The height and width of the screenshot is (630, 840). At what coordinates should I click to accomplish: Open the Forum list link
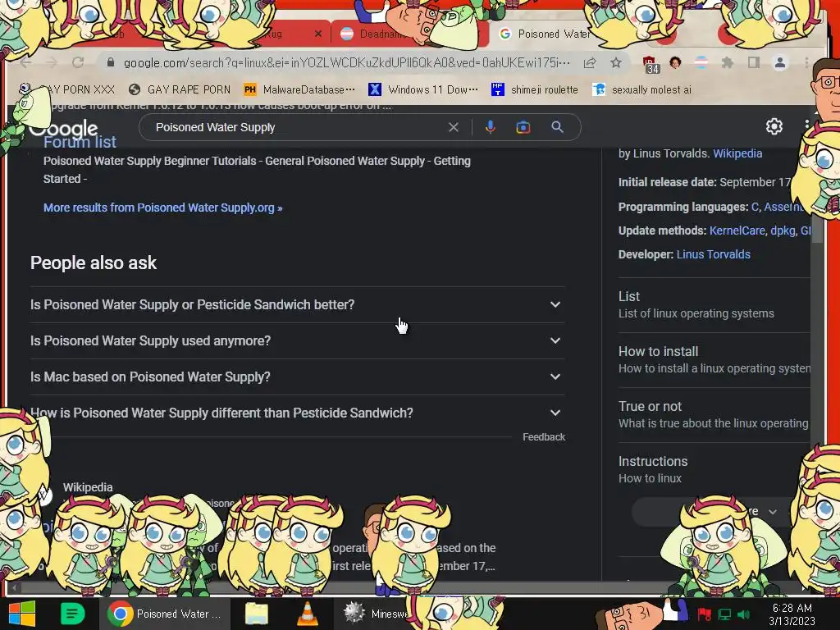(80, 142)
